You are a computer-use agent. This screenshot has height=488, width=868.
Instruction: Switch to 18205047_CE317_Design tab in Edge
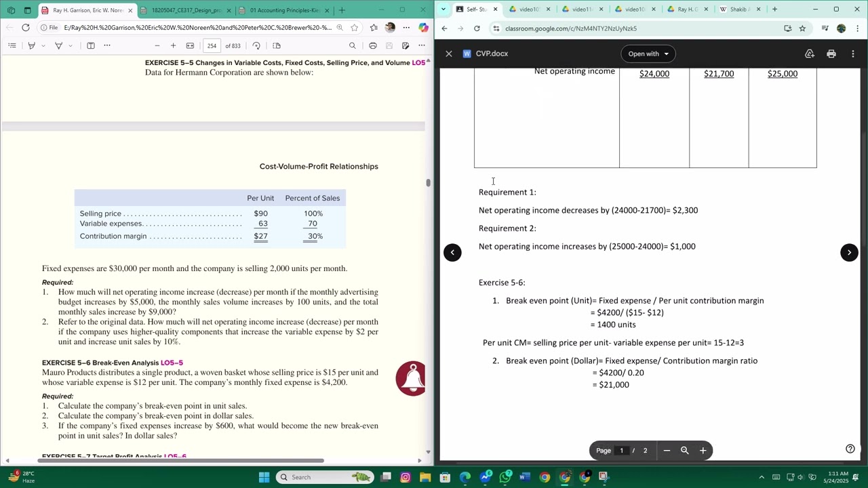tap(186, 10)
